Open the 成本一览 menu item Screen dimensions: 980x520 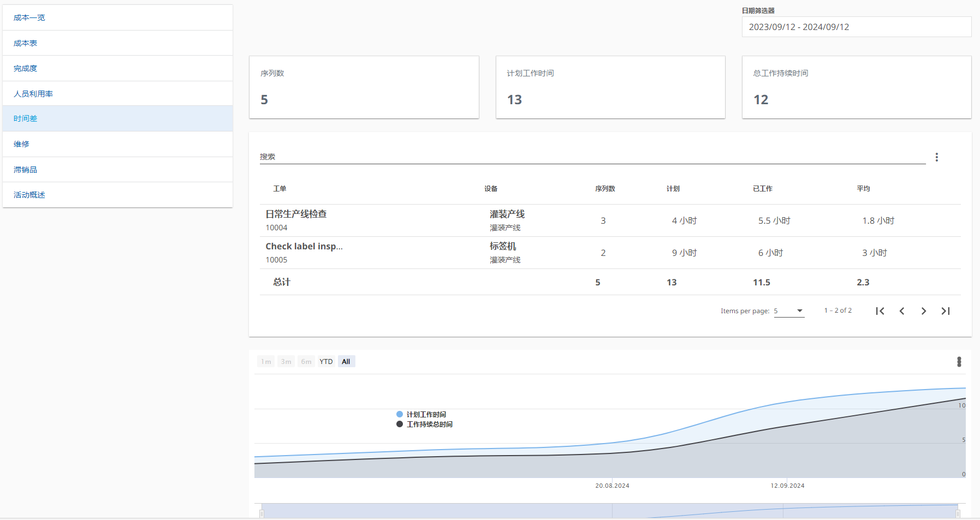pyautogui.click(x=29, y=17)
